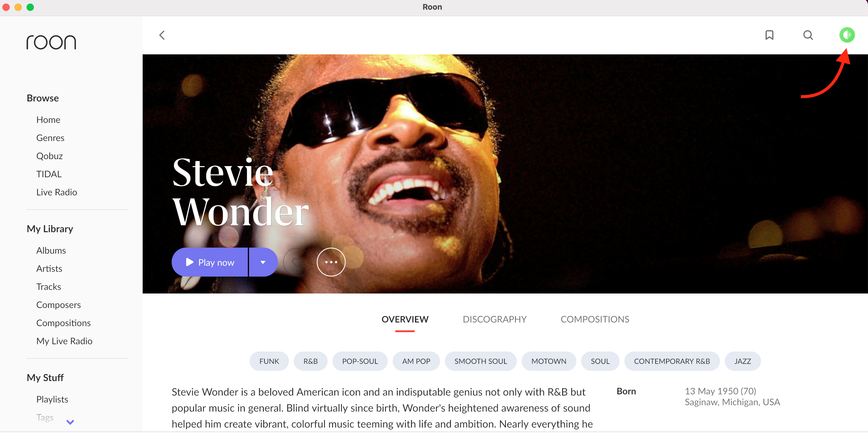Image resolution: width=868 pixels, height=433 pixels.
Task: Open the bookmarks icon
Action: pyautogui.click(x=769, y=35)
